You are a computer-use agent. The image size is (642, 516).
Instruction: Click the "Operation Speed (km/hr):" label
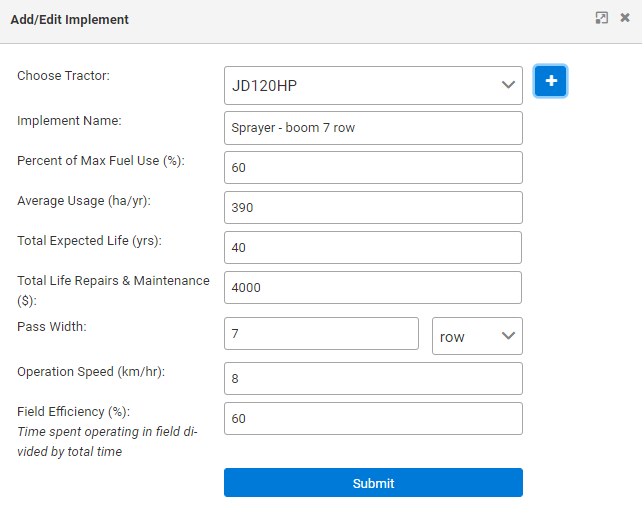(x=91, y=372)
